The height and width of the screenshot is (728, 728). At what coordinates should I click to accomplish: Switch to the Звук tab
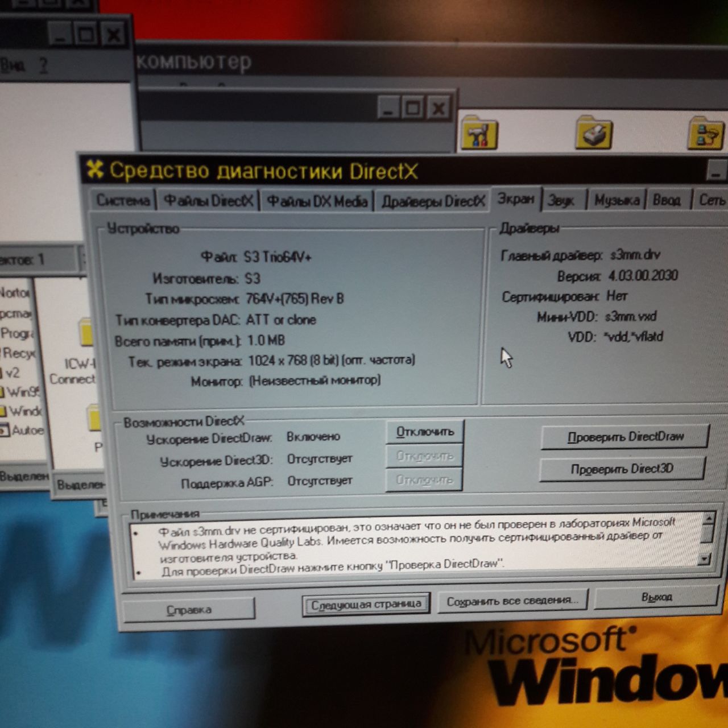(561, 200)
